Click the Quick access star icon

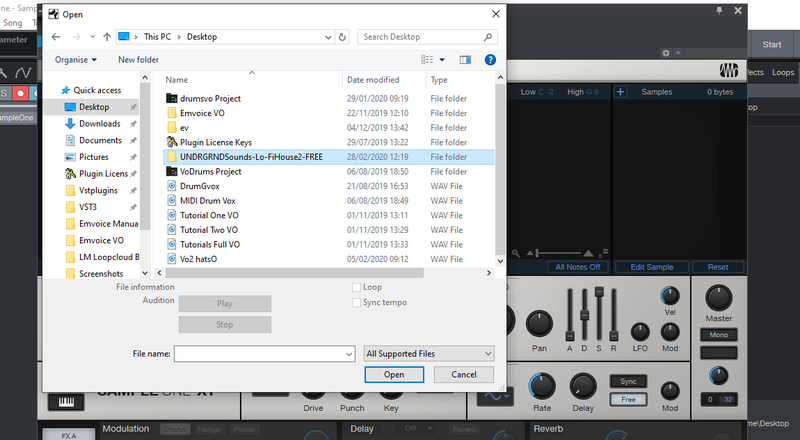(x=65, y=90)
